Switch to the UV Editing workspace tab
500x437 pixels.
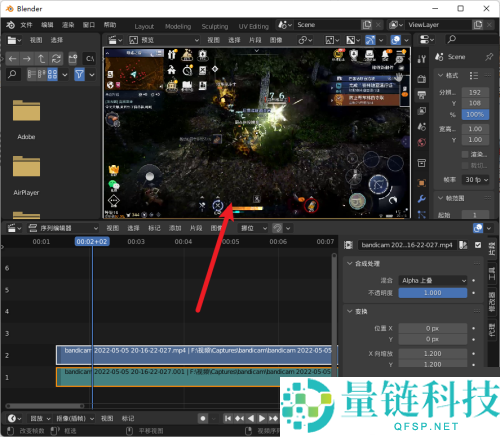tap(254, 26)
